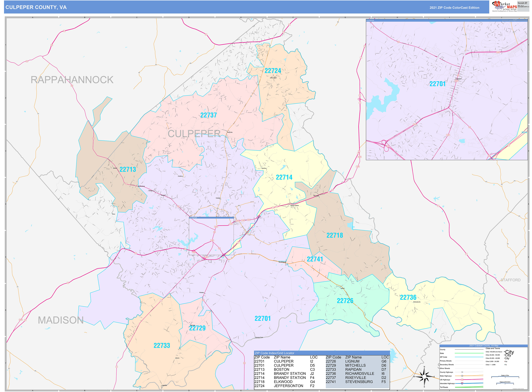The image size is (532, 392).
Task: Click the 22737 ZIP code label
Action: pos(209,115)
